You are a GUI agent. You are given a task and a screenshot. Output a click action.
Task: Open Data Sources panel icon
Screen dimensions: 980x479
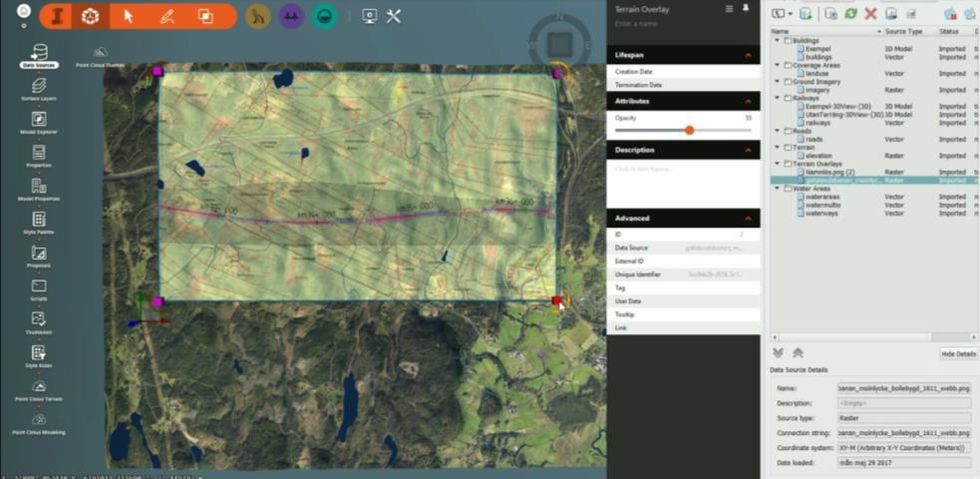click(x=39, y=56)
